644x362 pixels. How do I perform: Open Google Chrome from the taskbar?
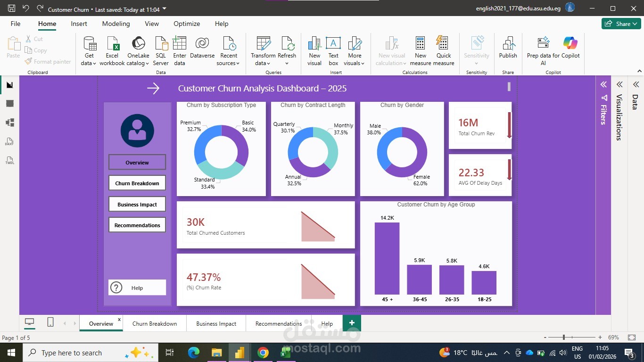pos(263,353)
